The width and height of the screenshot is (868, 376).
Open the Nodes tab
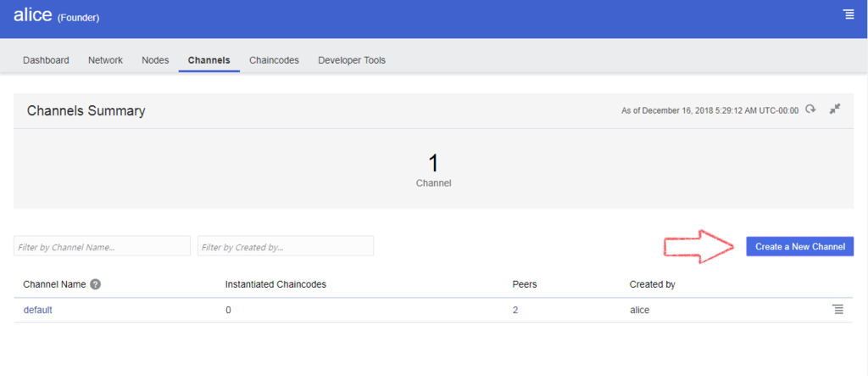(x=155, y=60)
